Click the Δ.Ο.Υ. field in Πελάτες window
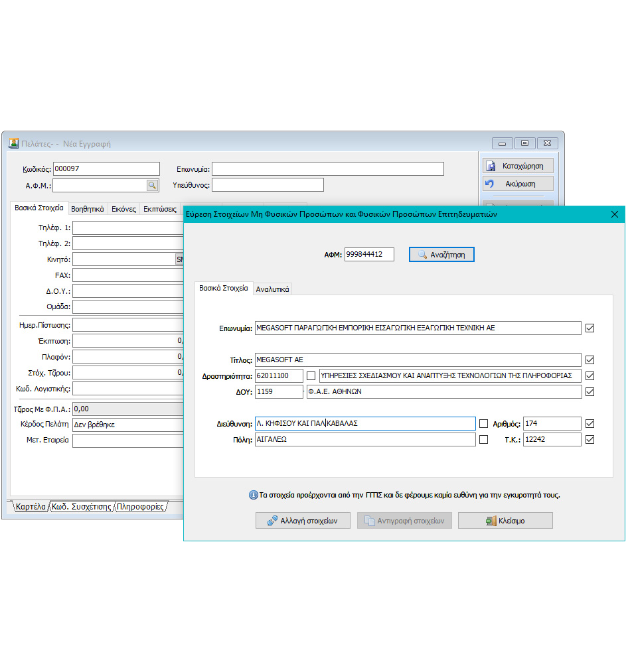630x672 pixels. [128, 291]
